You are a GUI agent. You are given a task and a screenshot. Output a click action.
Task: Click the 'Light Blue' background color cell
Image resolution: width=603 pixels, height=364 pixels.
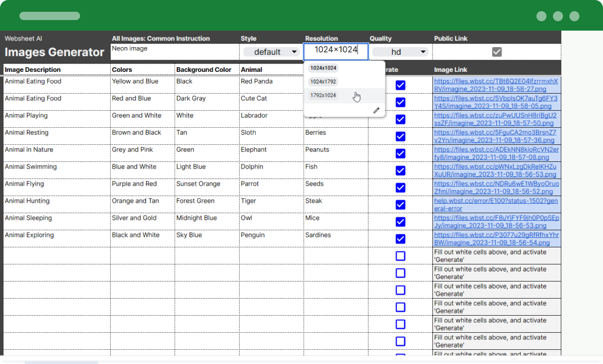[207, 170]
